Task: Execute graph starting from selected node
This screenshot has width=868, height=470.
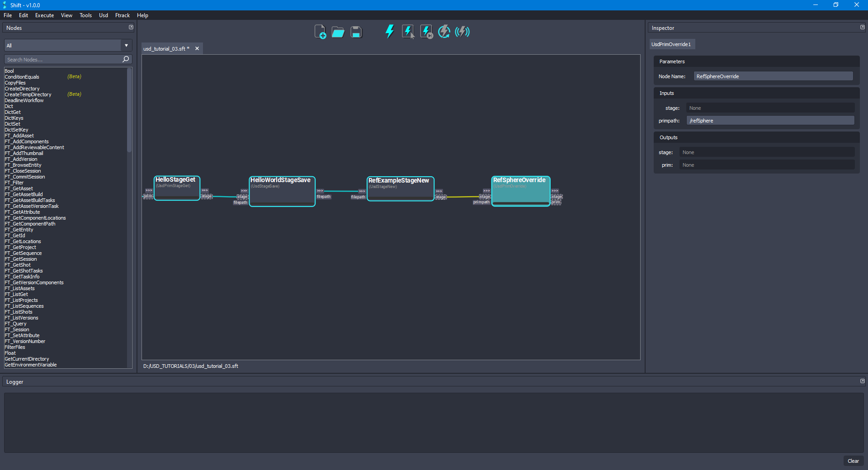Action: (x=426, y=32)
